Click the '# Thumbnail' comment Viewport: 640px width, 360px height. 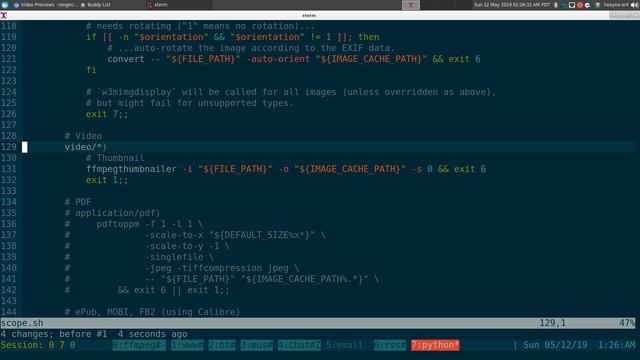tap(115, 158)
